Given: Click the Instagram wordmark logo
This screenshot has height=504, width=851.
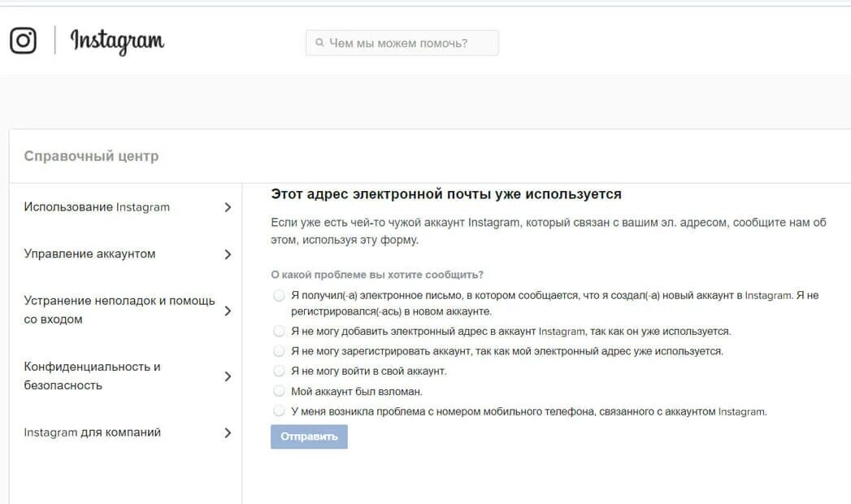Looking at the screenshot, I should [x=117, y=41].
